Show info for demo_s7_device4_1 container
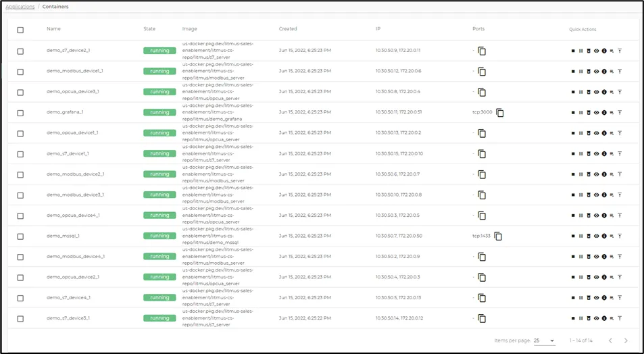 tap(604, 297)
